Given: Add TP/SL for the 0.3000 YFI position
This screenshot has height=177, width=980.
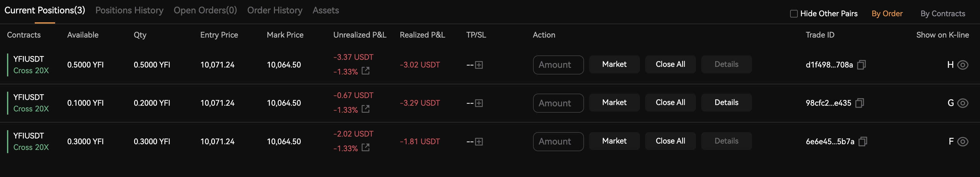Looking at the screenshot, I should pyautogui.click(x=479, y=142).
